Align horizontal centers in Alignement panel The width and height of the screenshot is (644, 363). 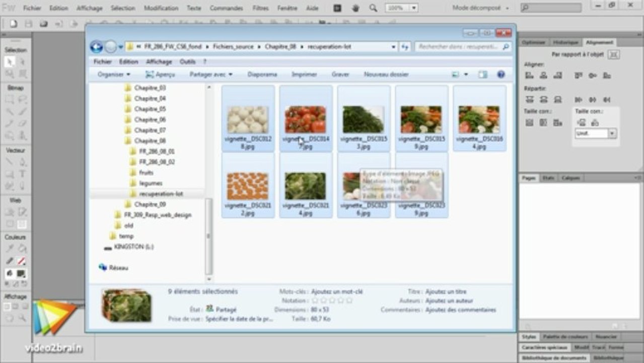point(543,75)
